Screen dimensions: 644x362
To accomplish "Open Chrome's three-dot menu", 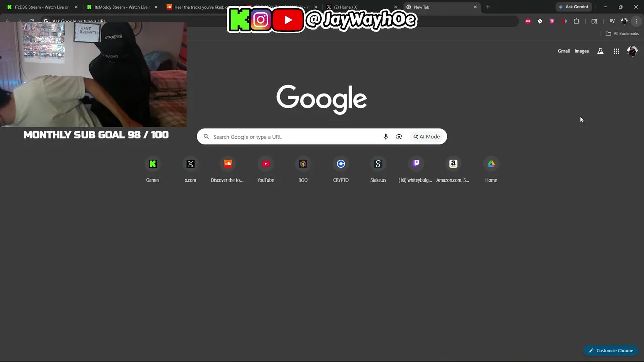I will pos(637,21).
